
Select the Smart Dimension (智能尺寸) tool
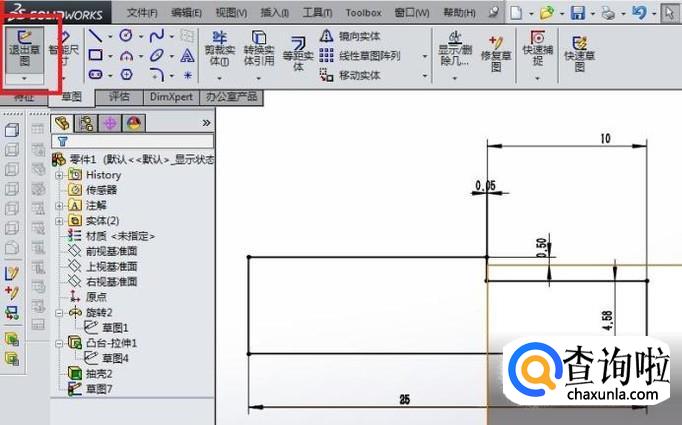(x=64, y=49)
